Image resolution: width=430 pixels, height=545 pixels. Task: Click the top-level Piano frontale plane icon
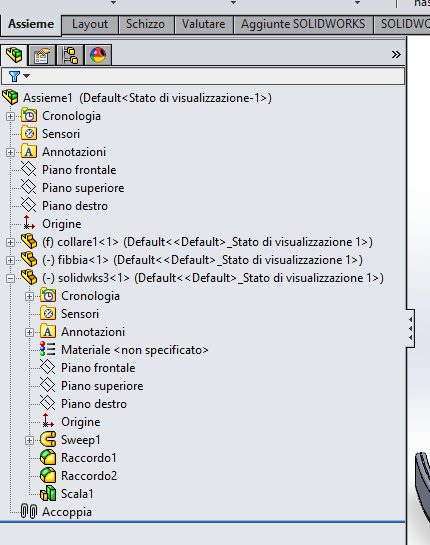click(x=29, y=169)
